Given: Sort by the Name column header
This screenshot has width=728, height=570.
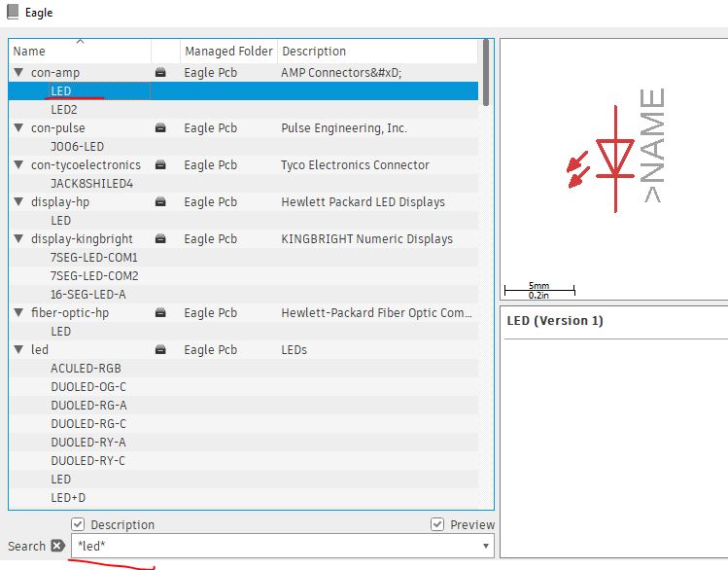Looking at the screenshot, I should [x=80, y=52].
